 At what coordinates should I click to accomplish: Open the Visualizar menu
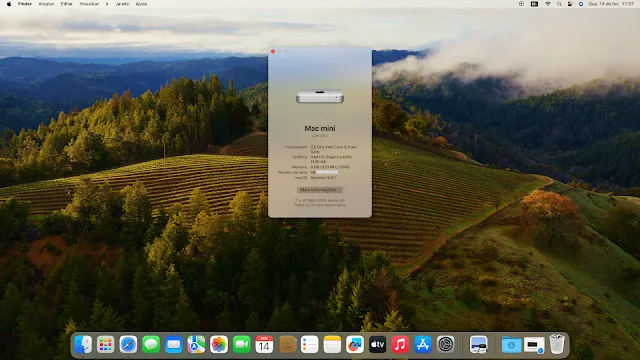pos(89,4)
